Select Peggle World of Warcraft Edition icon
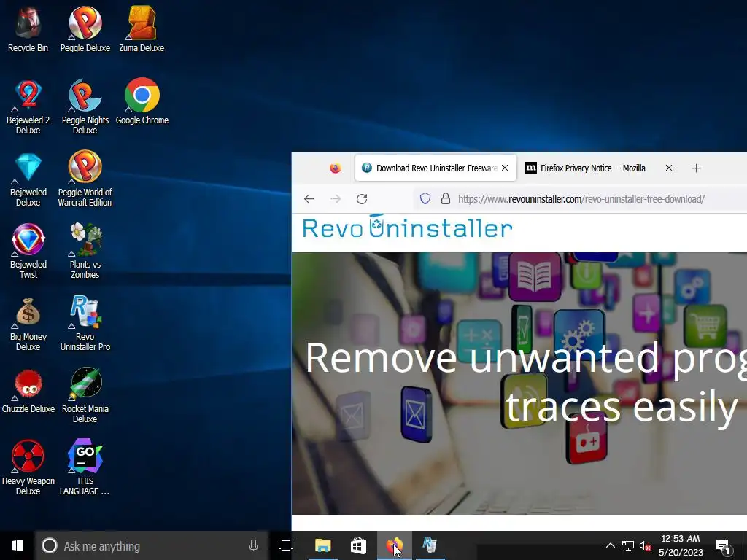This screenshot has height=560, width=747. point(85,178)
